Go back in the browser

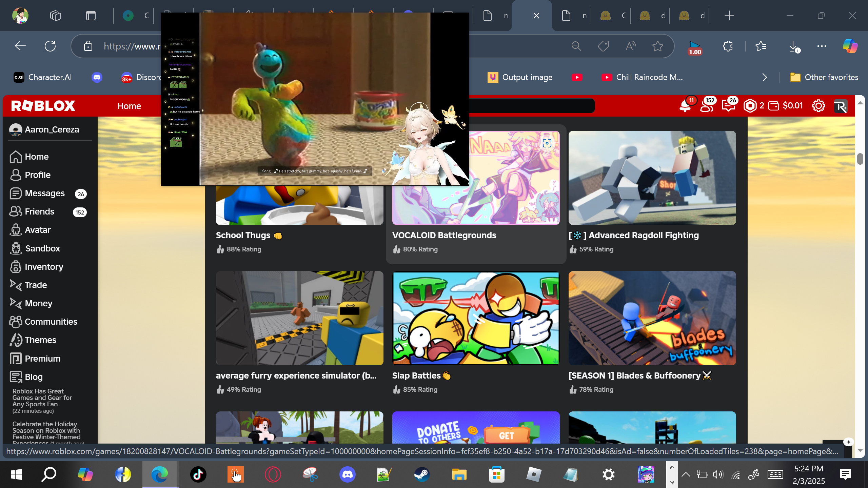20,46
